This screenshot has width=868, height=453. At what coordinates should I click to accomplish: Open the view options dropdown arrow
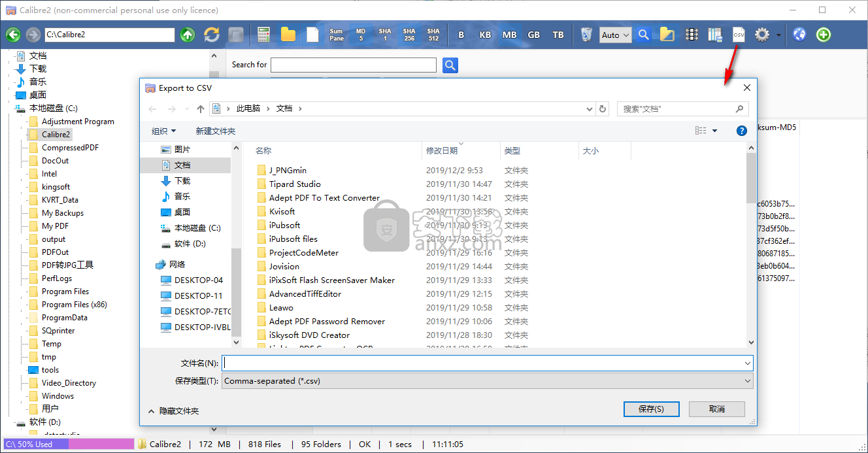click(x=714, y=131)
